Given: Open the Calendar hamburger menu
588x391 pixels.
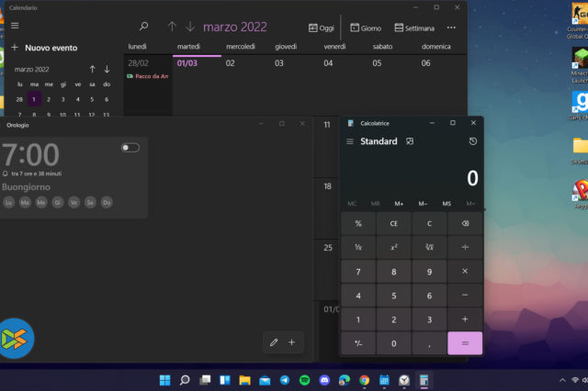Looking at the screenshot, I should coord(15,26).
